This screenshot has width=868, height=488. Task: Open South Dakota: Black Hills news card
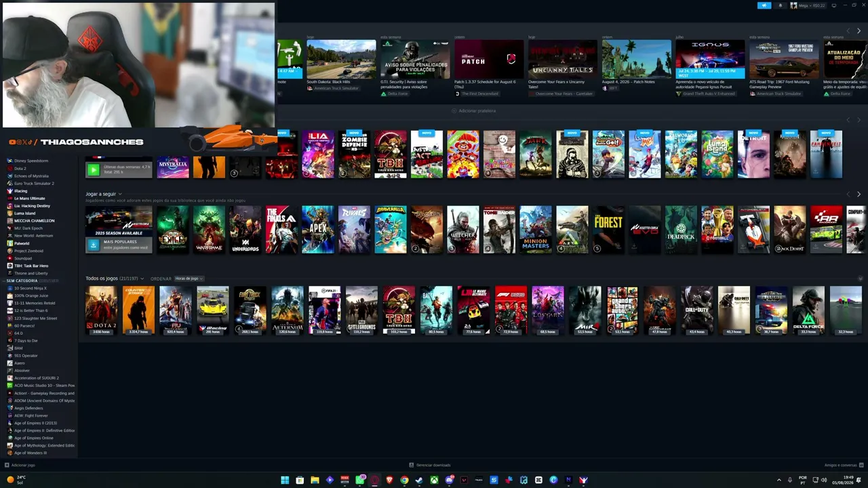click(341, 59)
